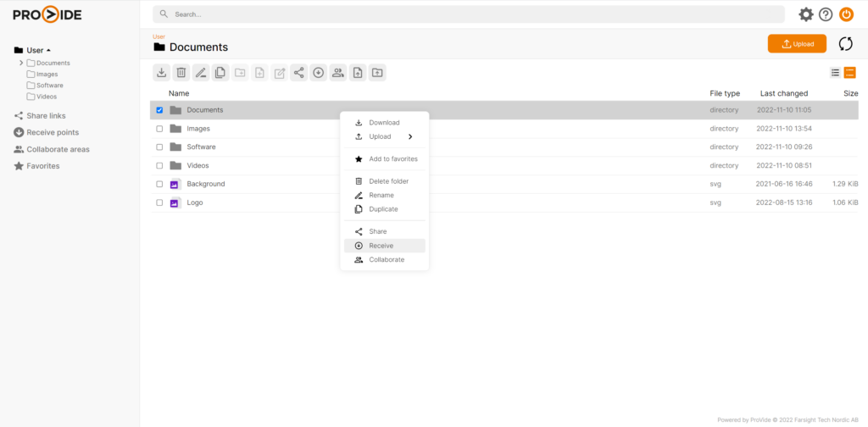This screenshot has width=868, height=427.
Task: Open settings with the gear icon
Action: (x=806, y=14)
